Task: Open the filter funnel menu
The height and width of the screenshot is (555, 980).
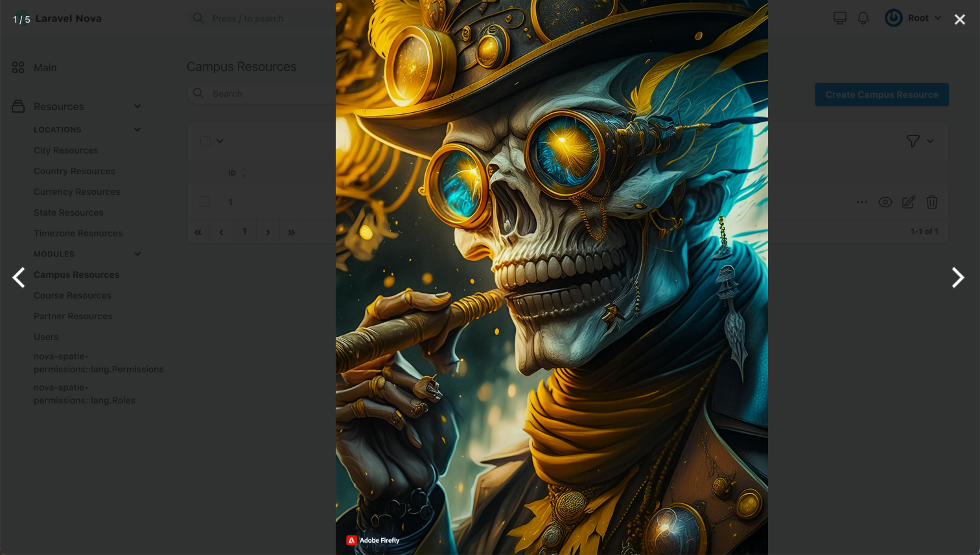Action: coord(913,141)
